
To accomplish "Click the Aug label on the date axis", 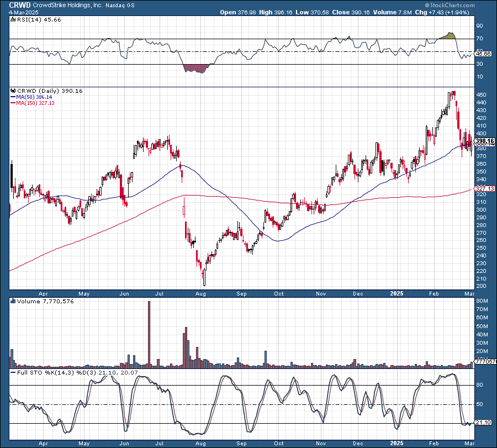I will (x=200, y=294).
